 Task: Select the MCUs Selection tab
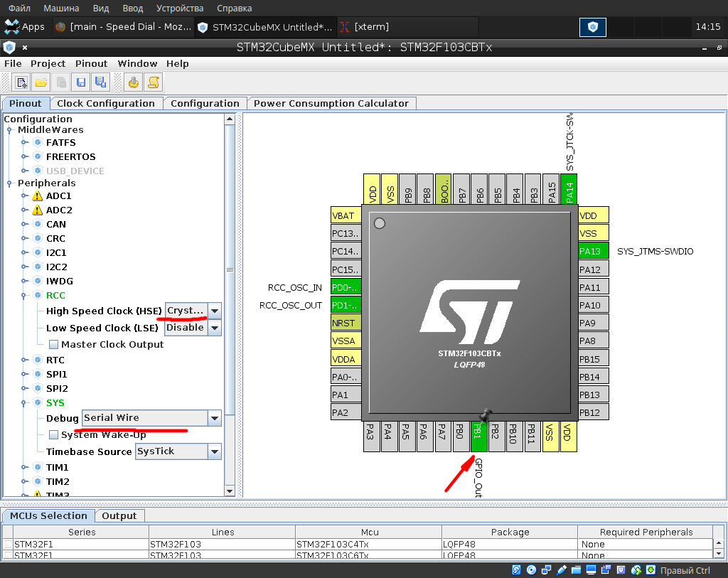click(49, 515)
